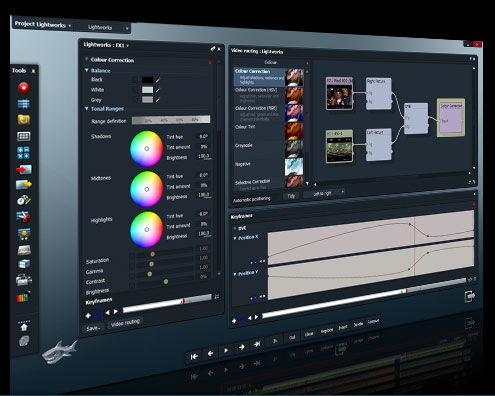Image resolution: width=495 pixels, height=396 pixels.
Task: Open the yellow folder bin tool
Action: click(24, 119)
